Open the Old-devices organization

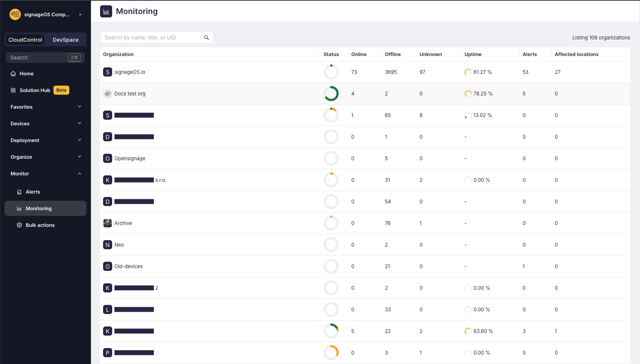128,266
